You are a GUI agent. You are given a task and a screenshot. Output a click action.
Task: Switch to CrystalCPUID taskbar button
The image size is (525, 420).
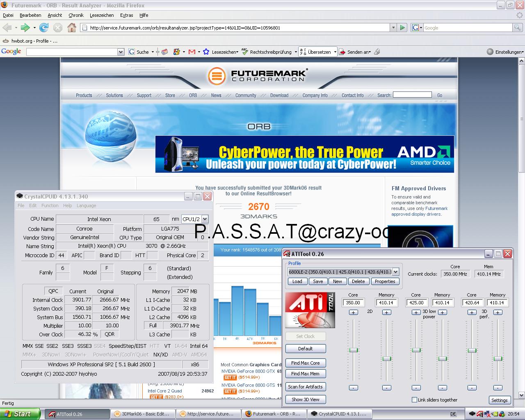pyautogui.click(x=339, y=414)
